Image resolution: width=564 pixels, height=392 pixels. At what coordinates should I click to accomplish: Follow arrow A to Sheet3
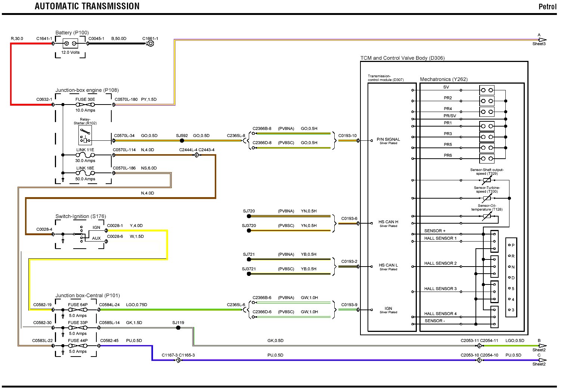[x=542, y=40]
